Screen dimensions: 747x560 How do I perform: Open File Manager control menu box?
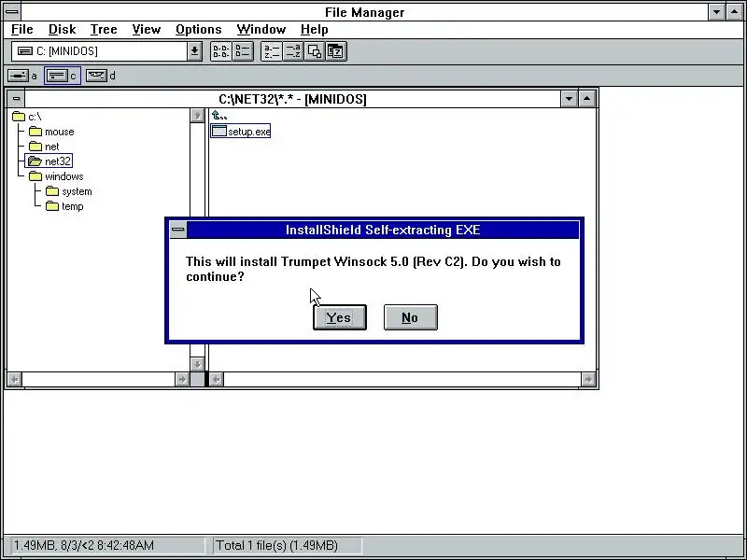[x=12, y=11]
